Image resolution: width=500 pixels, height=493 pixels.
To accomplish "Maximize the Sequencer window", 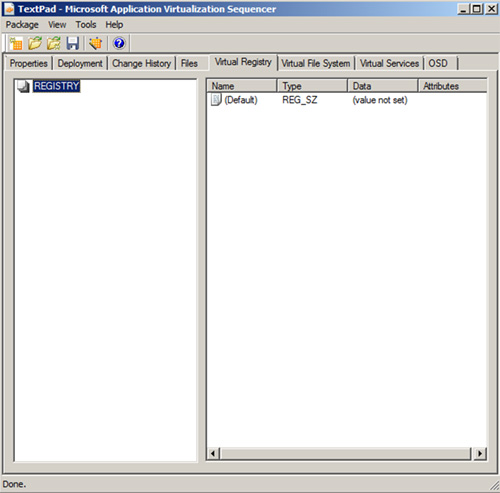I will coord(477,9).
